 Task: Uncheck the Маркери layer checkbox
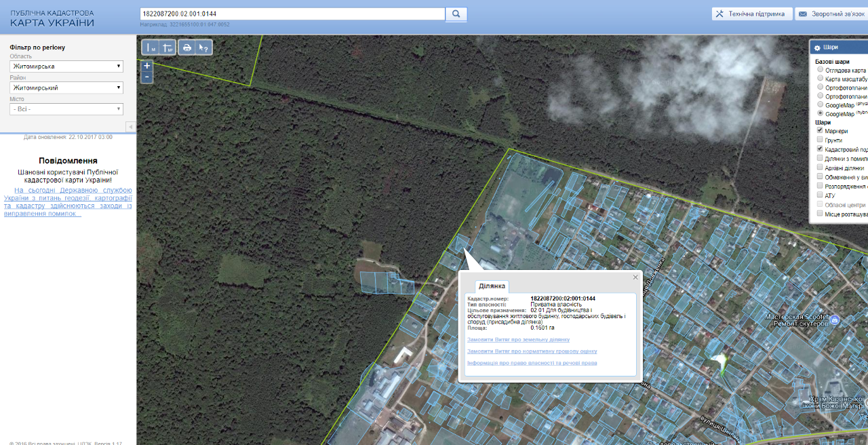pos(821,131)
